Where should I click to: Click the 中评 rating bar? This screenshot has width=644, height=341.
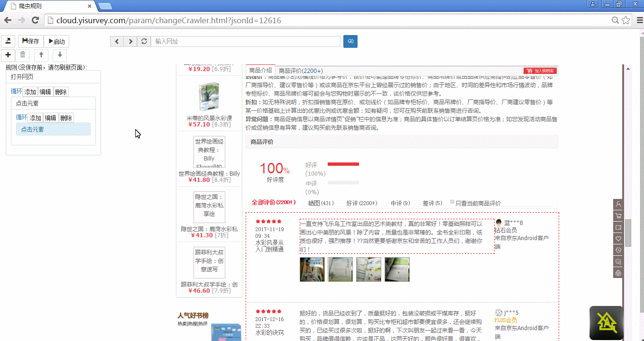tap(343, 182)
